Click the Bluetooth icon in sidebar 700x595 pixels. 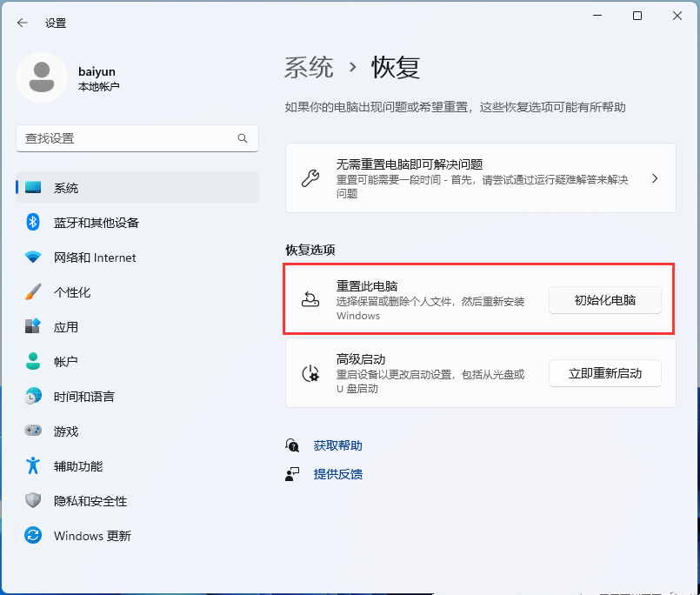33,222
